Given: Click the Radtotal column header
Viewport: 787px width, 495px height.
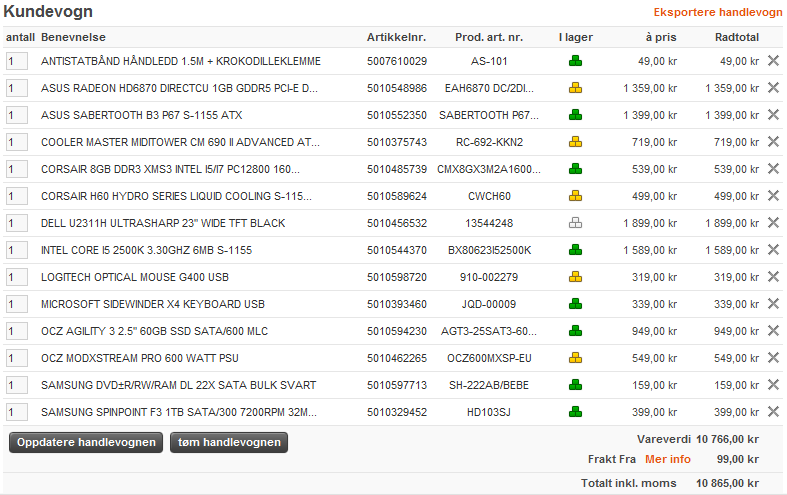Looking at the screenshot, I should click(x=737, y=37).
